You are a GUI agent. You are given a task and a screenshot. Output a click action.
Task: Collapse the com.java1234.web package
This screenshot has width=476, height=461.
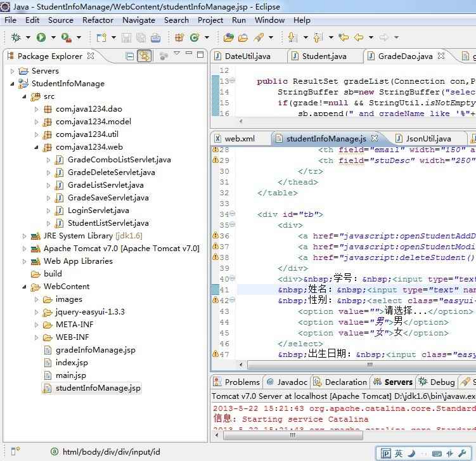click(36, 147)
